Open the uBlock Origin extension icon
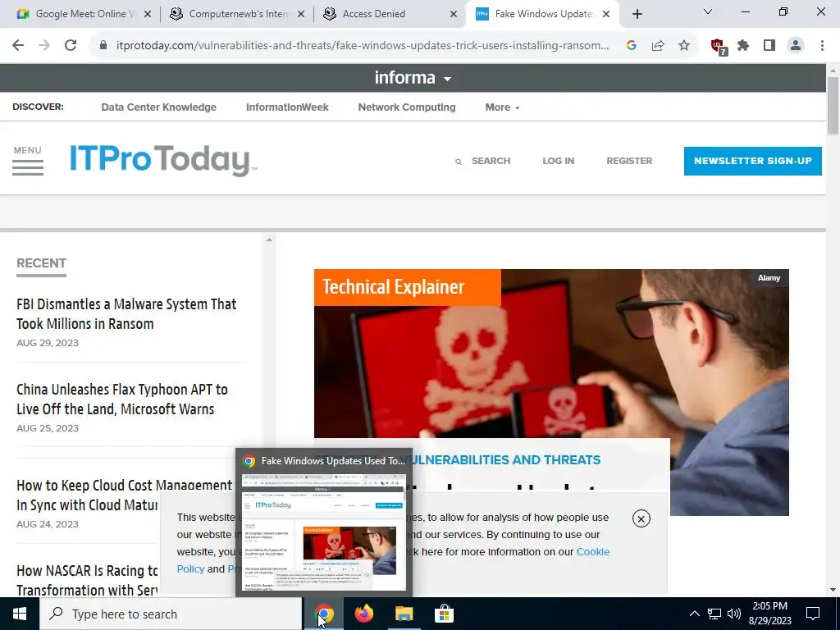Viewport: 840px width, 630px height. 719,47
